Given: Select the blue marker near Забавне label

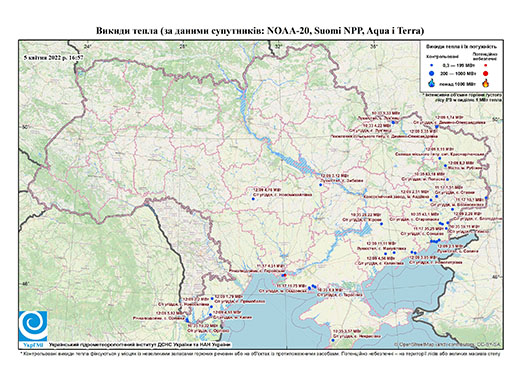Looking at the screenshot, I should click(321, 185).
